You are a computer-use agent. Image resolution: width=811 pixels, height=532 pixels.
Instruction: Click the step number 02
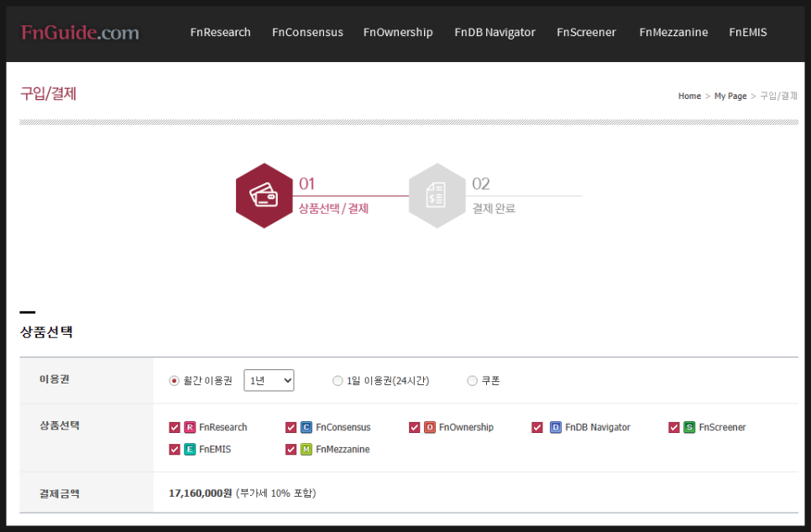[x=481, y=184]
